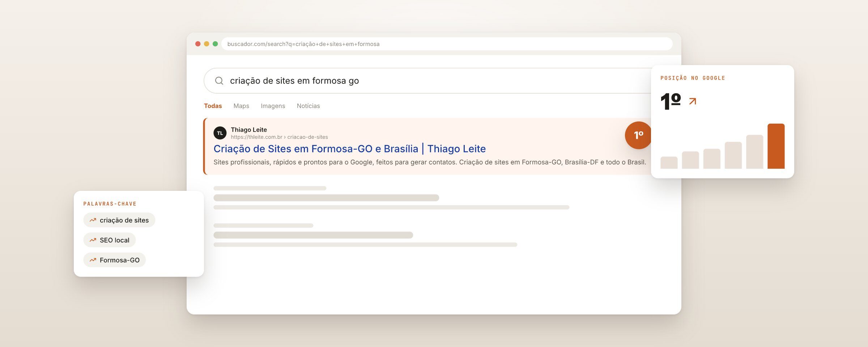Select the criação de sites keyword chip

[x=119, y=220]
